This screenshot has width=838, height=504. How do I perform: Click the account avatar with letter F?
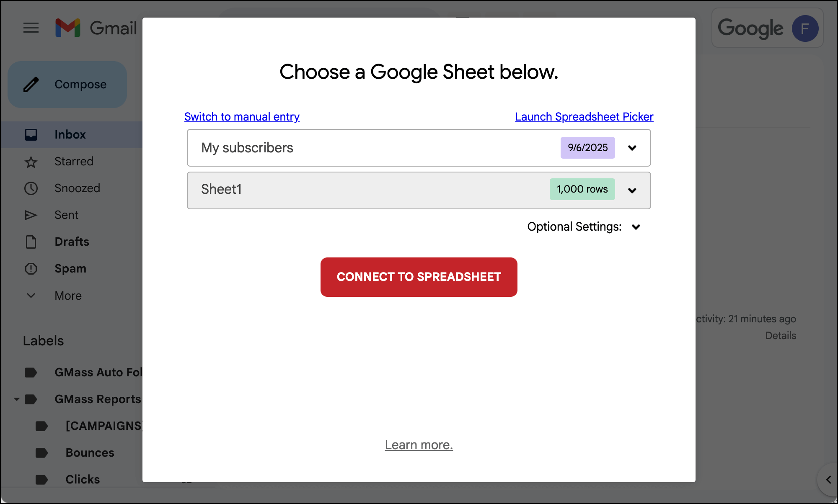[804, 28]
